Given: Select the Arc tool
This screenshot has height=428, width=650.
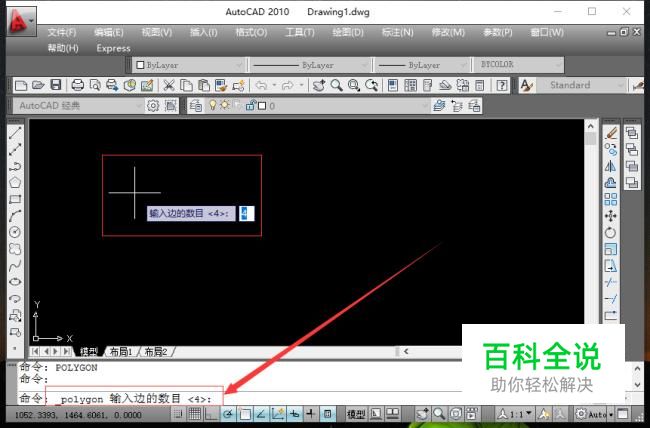Looking at the screenshot, I should (15, 216).
